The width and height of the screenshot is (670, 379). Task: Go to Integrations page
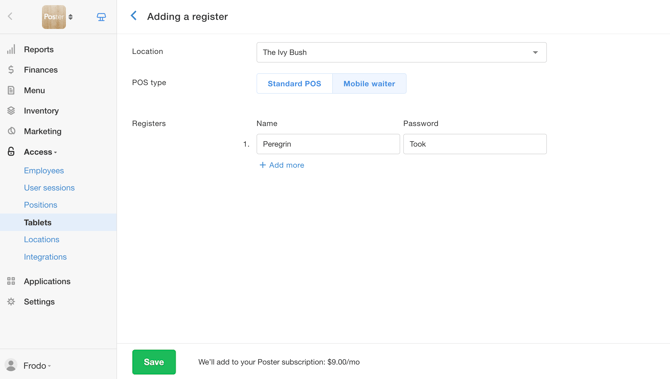click(45, 257)
